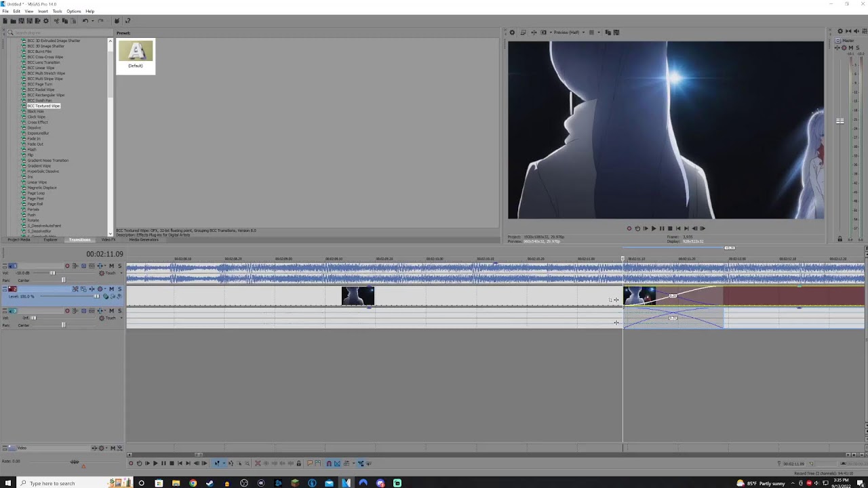Mute video track 2
868x488 pixels.
(x=112, y=289)
